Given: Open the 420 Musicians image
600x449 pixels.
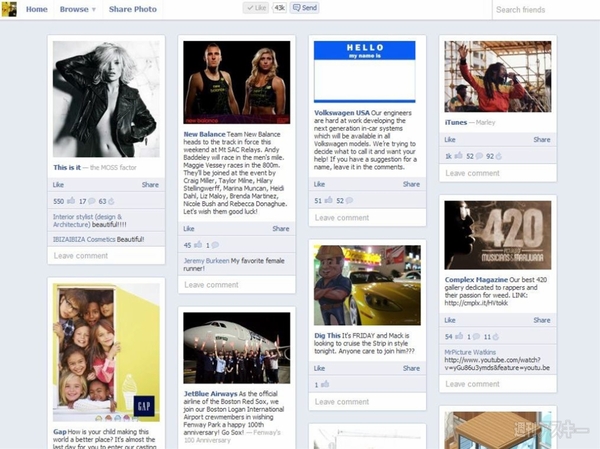Looking at the screenshot, I should click(498, 235).
